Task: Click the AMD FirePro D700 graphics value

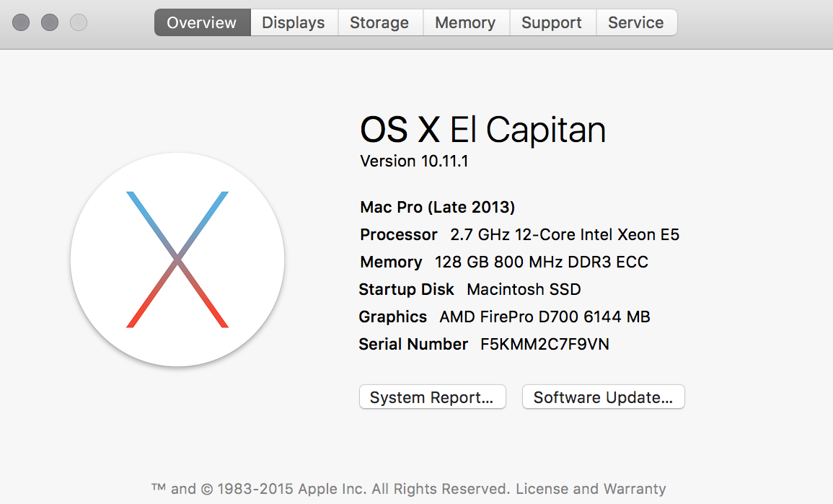Action: [x=545, y=317]
